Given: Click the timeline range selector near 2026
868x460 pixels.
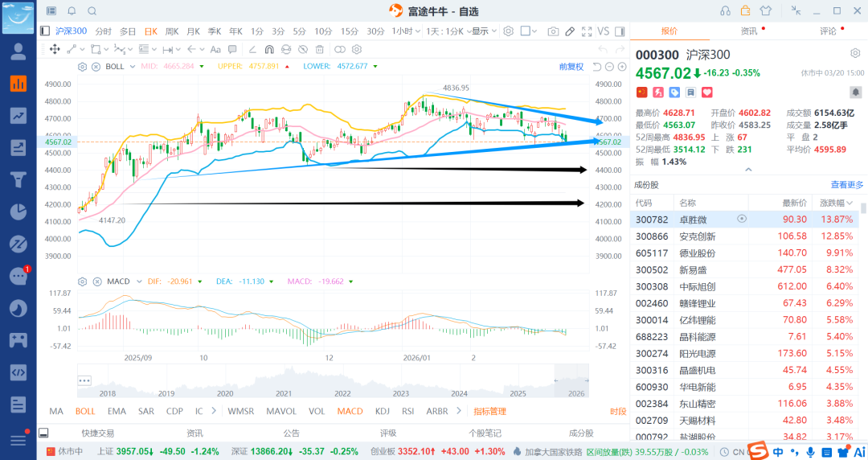Looking at the screenshot, I should pos(571,380).
